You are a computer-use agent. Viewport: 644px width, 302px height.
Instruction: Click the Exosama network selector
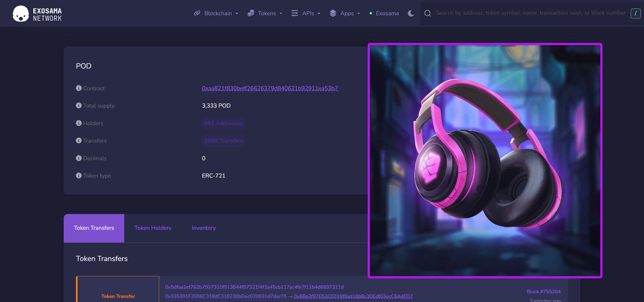pos(384,13)
